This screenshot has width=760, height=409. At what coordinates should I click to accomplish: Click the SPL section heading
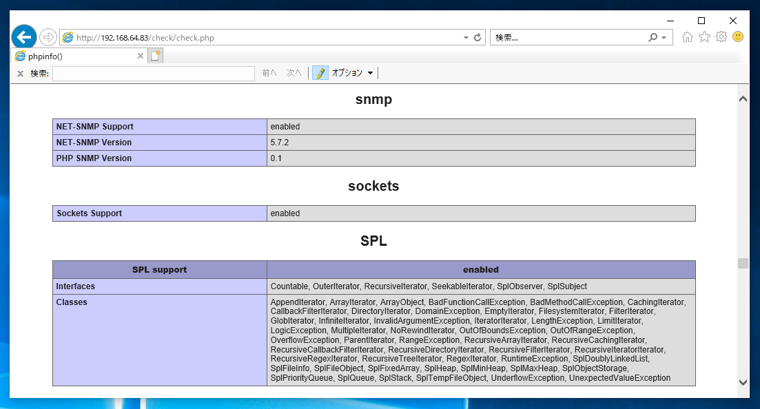pyautogui.click(x=374, y=241)
